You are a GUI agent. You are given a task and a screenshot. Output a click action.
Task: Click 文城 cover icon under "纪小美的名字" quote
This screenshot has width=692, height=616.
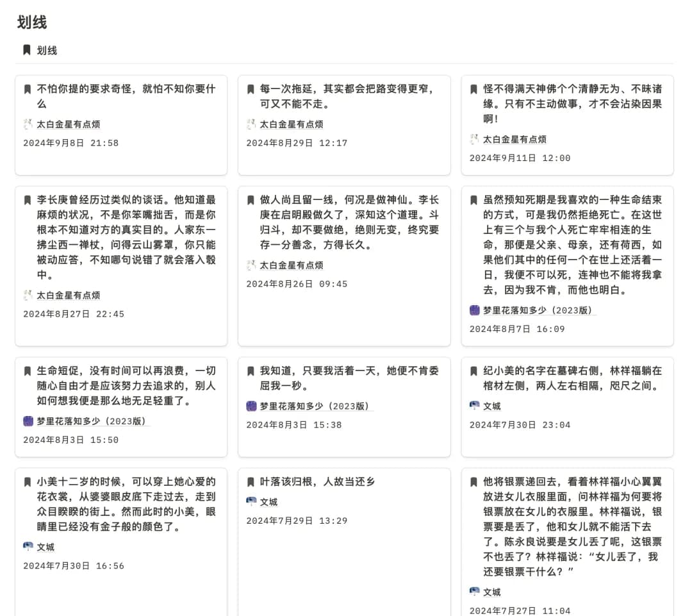(x=474, y=406)
